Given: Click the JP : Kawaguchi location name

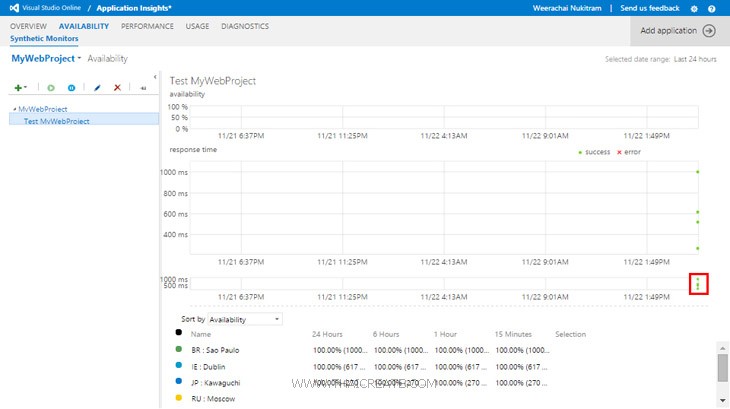Looking at the screenshot, I should [216, 383].
